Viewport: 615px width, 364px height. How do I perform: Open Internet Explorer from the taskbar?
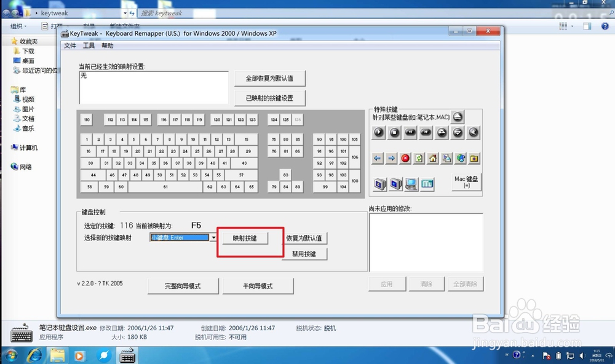click(34, 355)
